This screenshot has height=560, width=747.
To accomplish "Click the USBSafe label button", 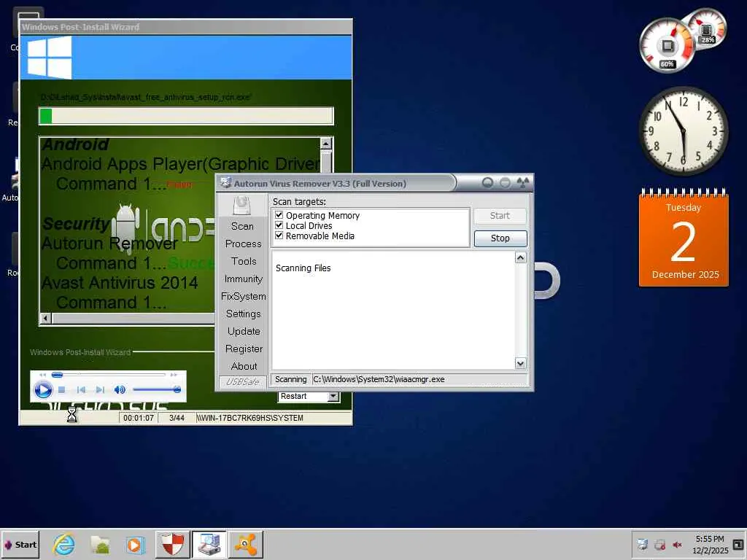I will (242, 381).
